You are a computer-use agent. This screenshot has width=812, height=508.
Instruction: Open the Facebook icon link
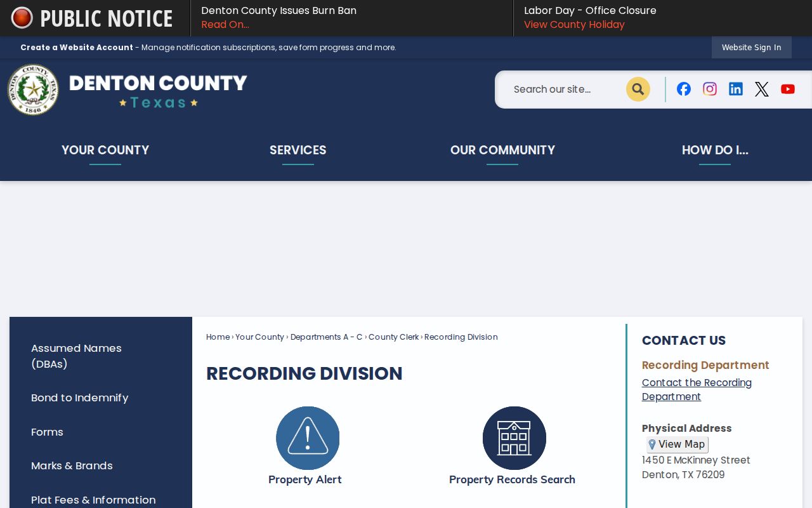point(684,89)
